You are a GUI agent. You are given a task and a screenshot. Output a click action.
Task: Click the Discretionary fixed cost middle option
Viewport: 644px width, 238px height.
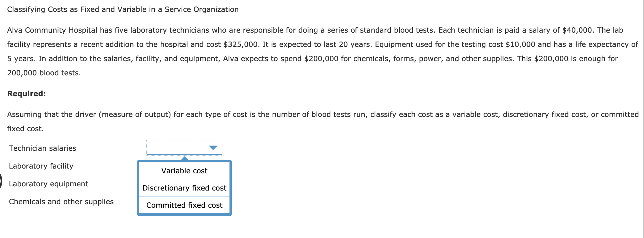point(184,188)
